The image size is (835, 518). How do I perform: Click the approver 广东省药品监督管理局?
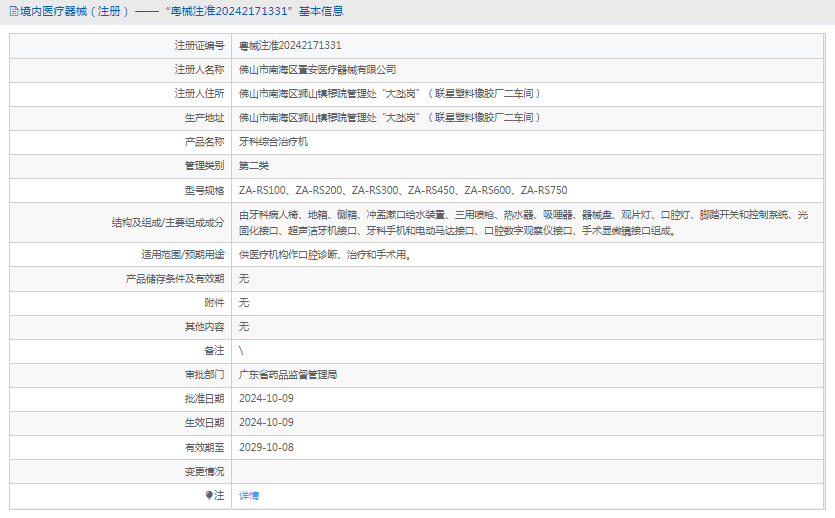(x=288, y=375)
